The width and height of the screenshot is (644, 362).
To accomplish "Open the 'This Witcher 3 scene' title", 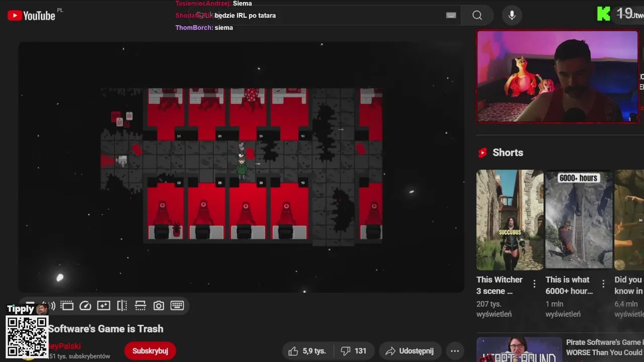I will click(500, 285).
